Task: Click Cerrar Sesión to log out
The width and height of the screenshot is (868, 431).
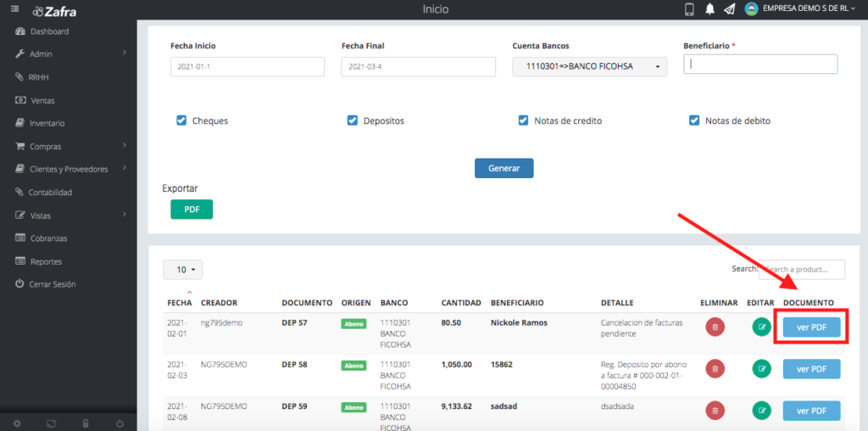Action: coord(52,284)
